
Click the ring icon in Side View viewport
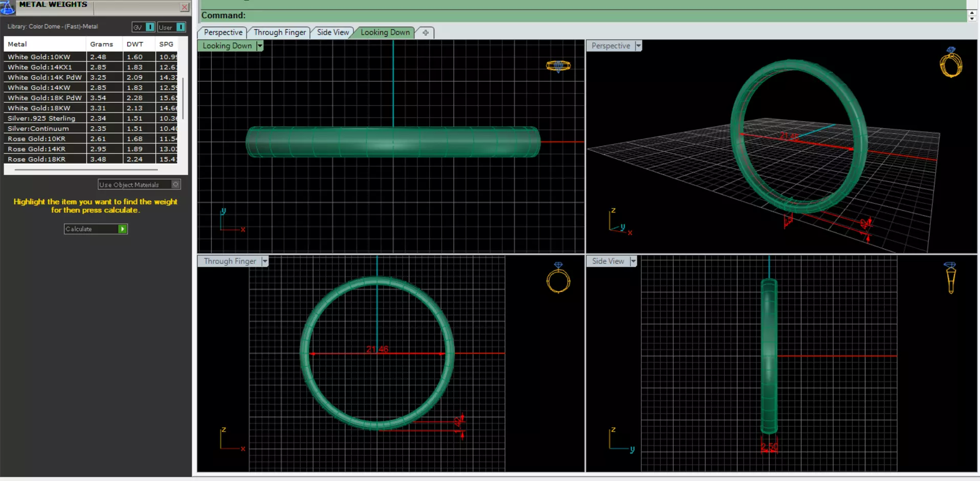pyautogui.click(x=950, y=278)
